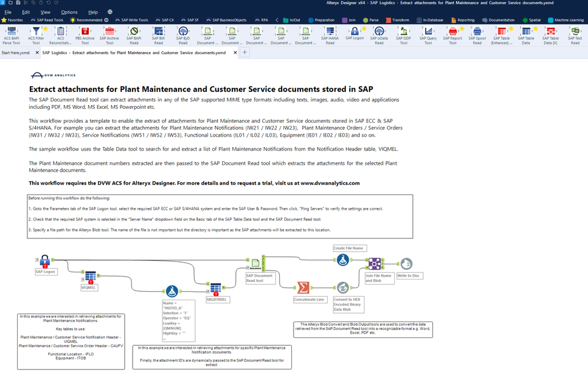
Task: Click the Undo arrow in title bar
Action: point(49,2)
